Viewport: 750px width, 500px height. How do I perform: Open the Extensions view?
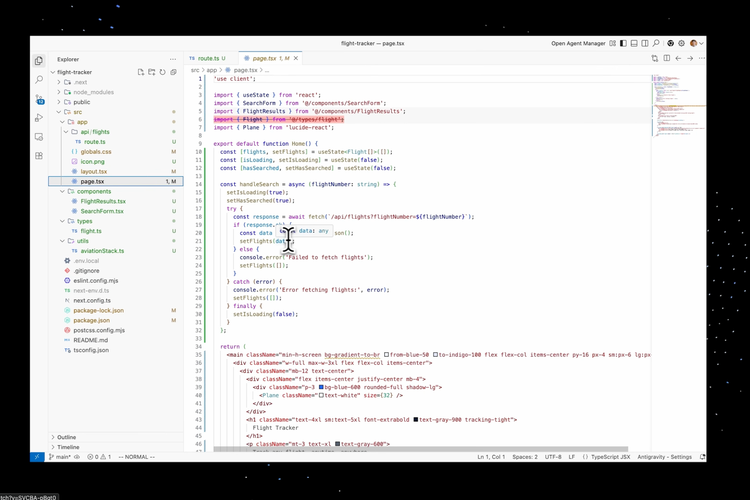click(39, 156)
